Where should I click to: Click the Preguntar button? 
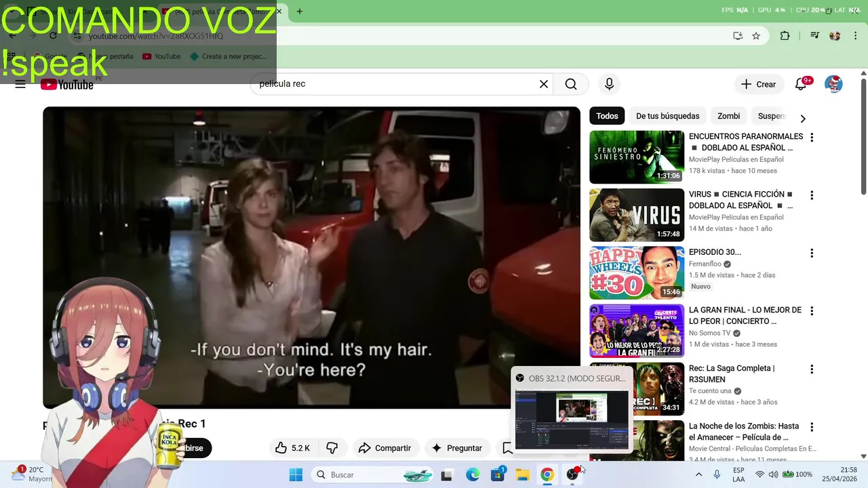coord(457,448)
